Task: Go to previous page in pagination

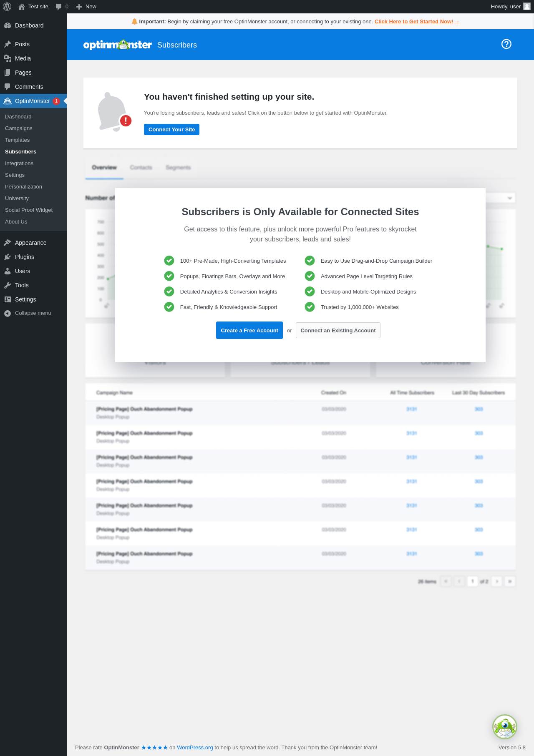Action: click(x=459, y=581)
